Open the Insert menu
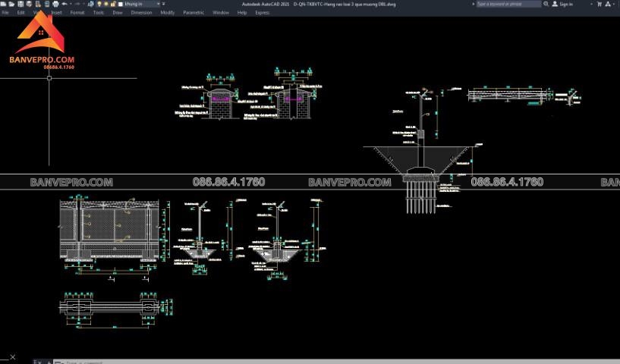 (x=57, y=13)
